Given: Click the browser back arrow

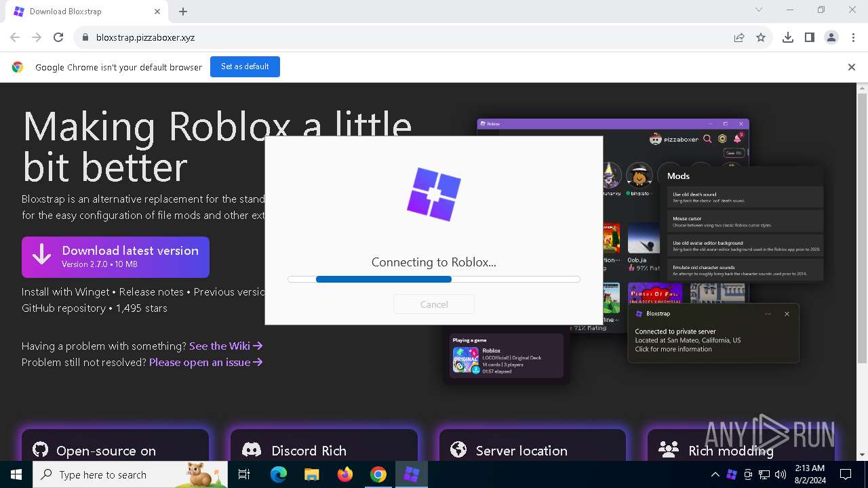Looking at the screenshot, I should click(x=15, y=37).
